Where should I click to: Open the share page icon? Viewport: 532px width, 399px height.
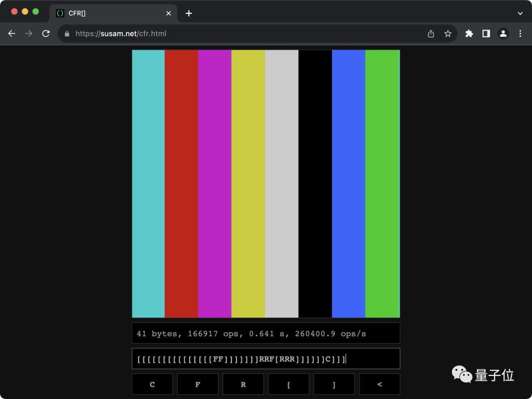click(431, 33)
